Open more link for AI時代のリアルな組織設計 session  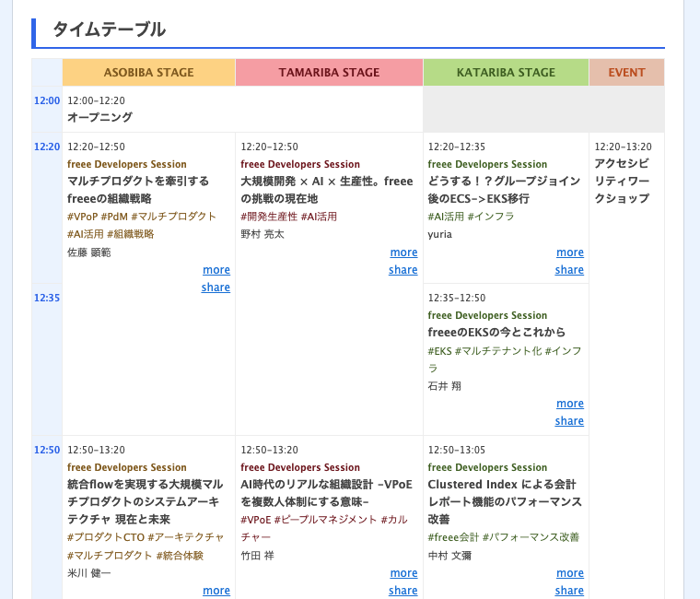404,573
